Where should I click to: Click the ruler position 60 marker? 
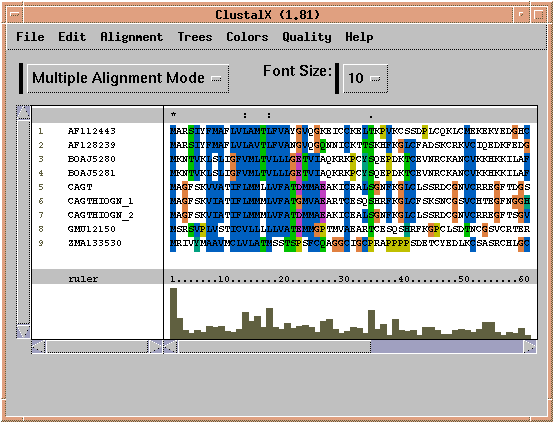tap(524, 279)
